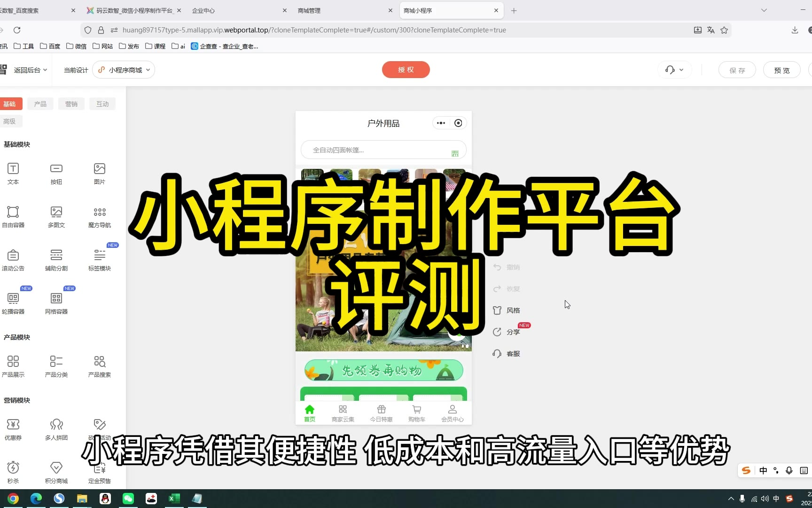Select the 产品分类 product category module
Screen dimensions: 812x508
(56, 366)
